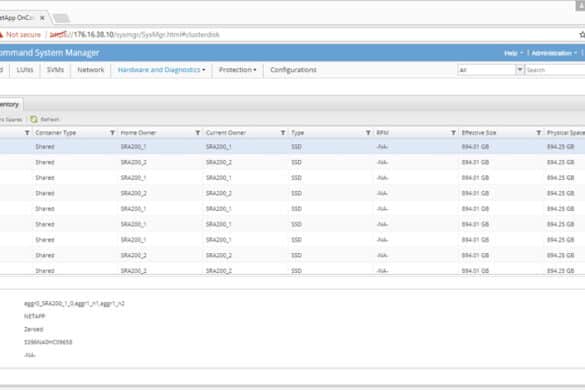Sort by the Container Type column header
Image resolution: width=585 pixels, height=390 pixels.
56,133
